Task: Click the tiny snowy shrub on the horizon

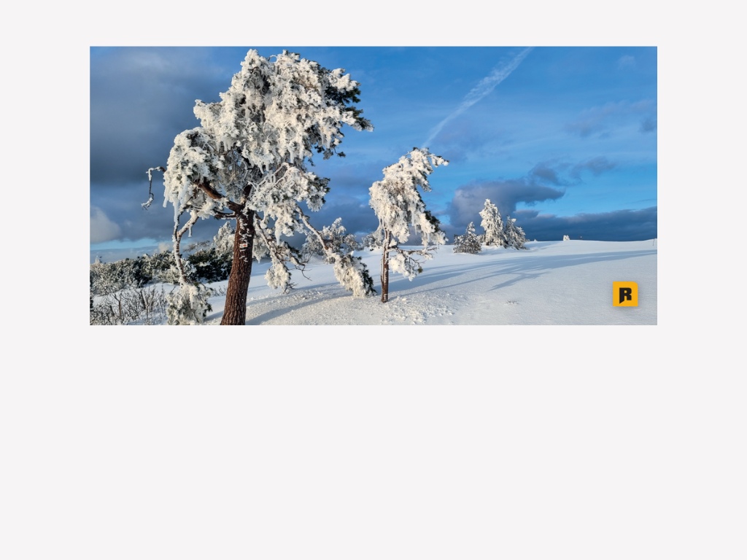Action: click(566, 237)
